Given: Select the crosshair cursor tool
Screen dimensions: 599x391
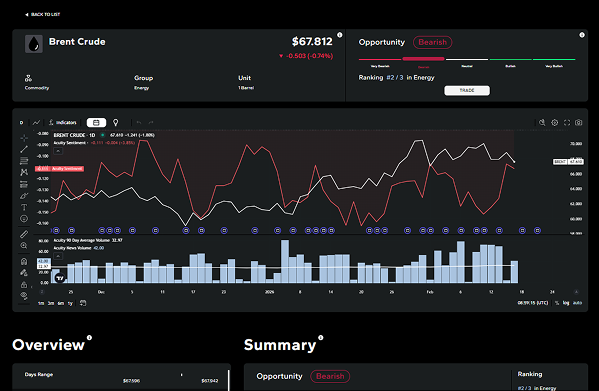Looking at the screenshot, I should tap(24, 138).
